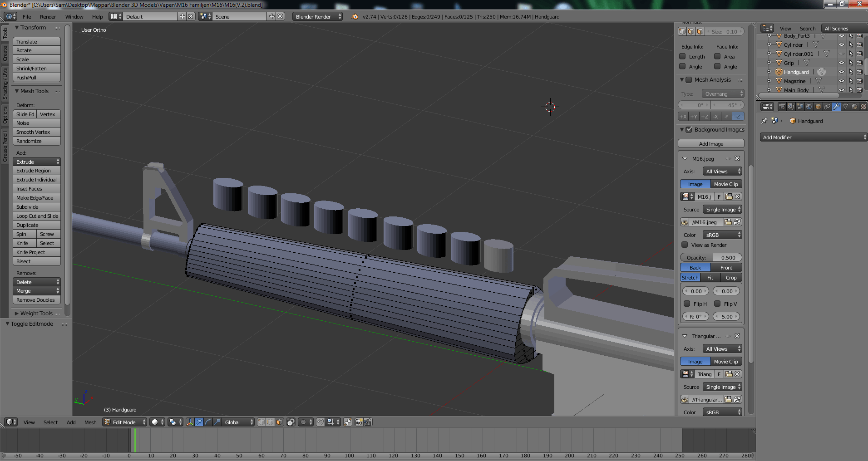Display face normals as lines
This screenshot has width=868, height=461.
coord(700,31)
